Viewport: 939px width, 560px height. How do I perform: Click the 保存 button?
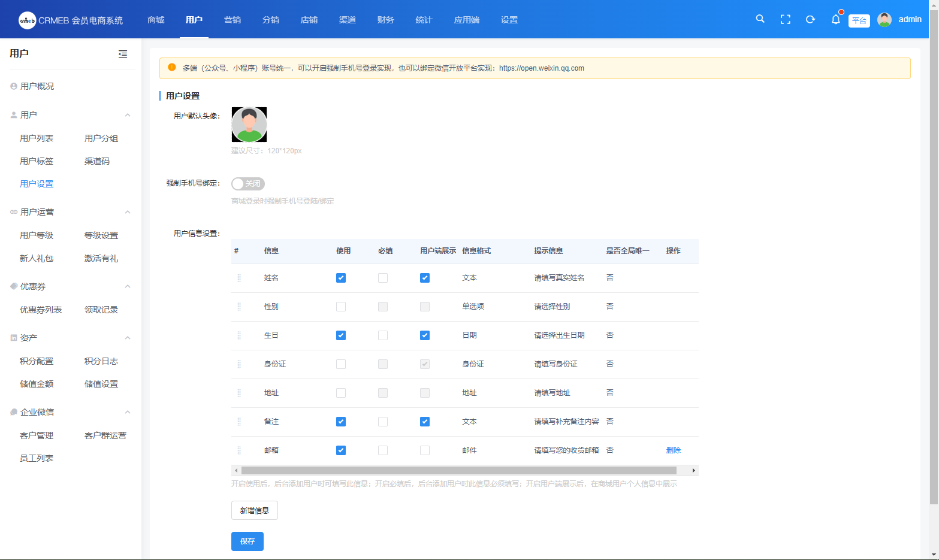(x=247, y=541)
